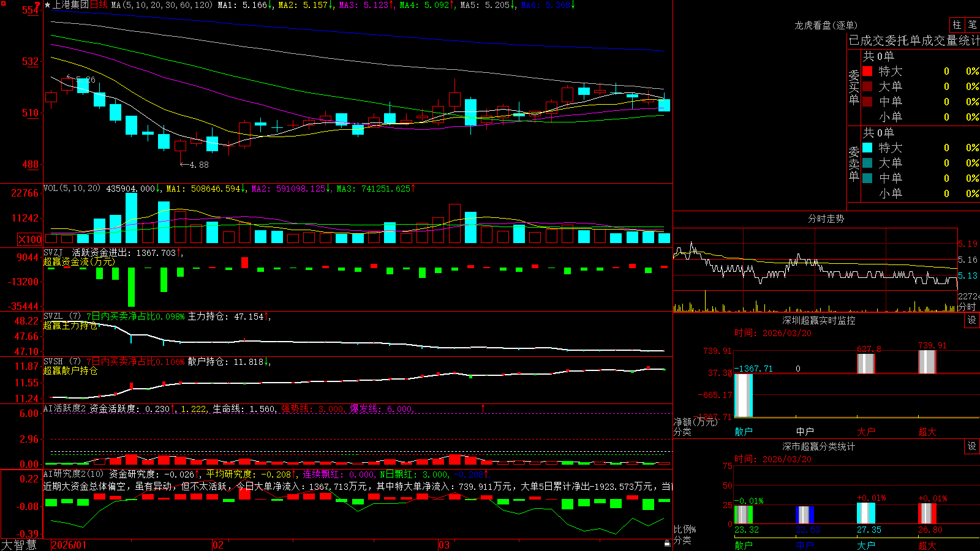
Task: Switch 龙虎看盘 to 笔 tick view
Action: pos(972,24)
